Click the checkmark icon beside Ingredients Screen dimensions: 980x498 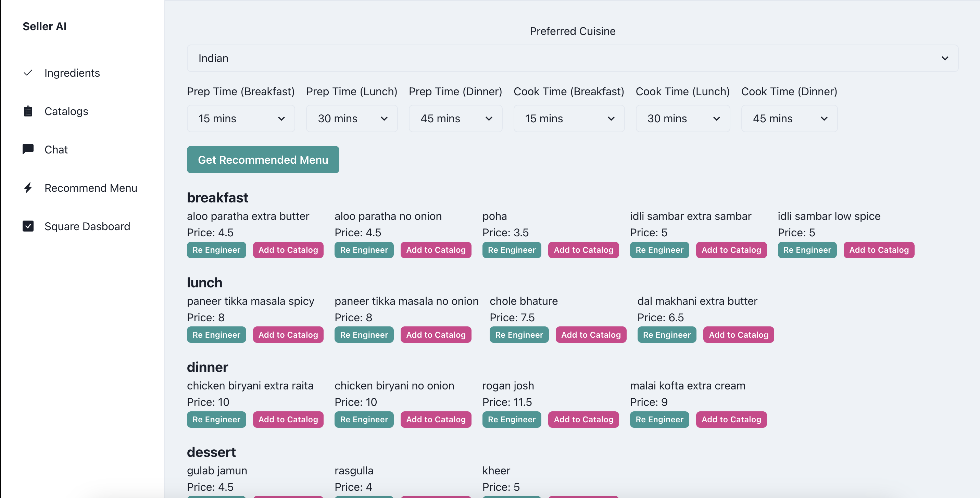[28, 73]
